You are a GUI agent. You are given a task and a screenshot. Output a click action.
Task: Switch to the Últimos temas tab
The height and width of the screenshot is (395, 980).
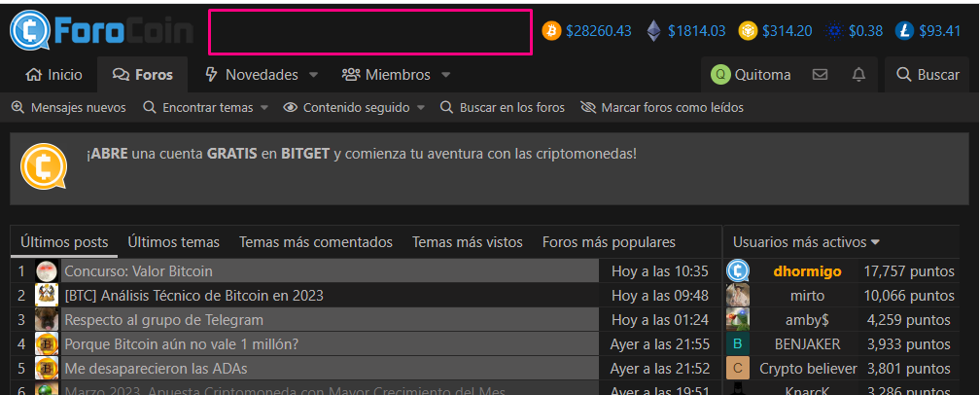[x=173, y=242]
